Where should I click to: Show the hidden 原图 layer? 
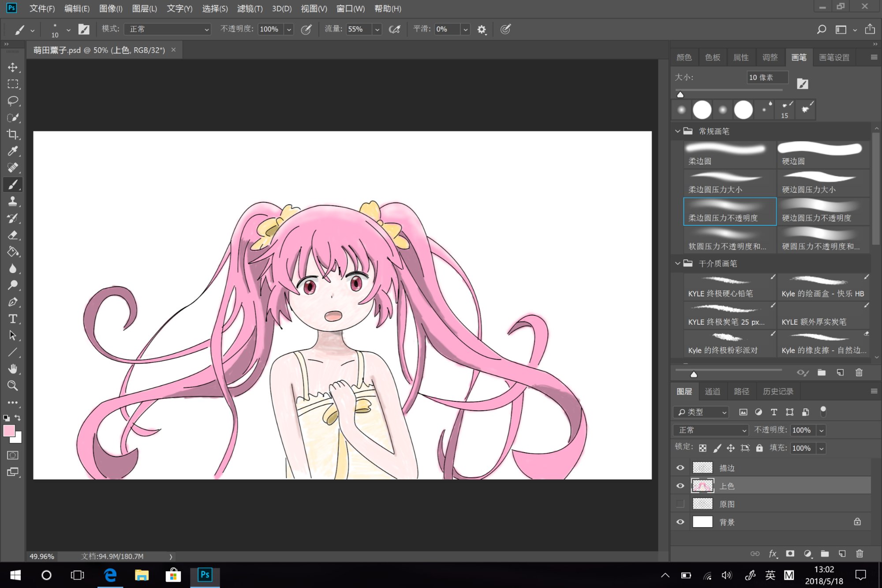(680, 504)
